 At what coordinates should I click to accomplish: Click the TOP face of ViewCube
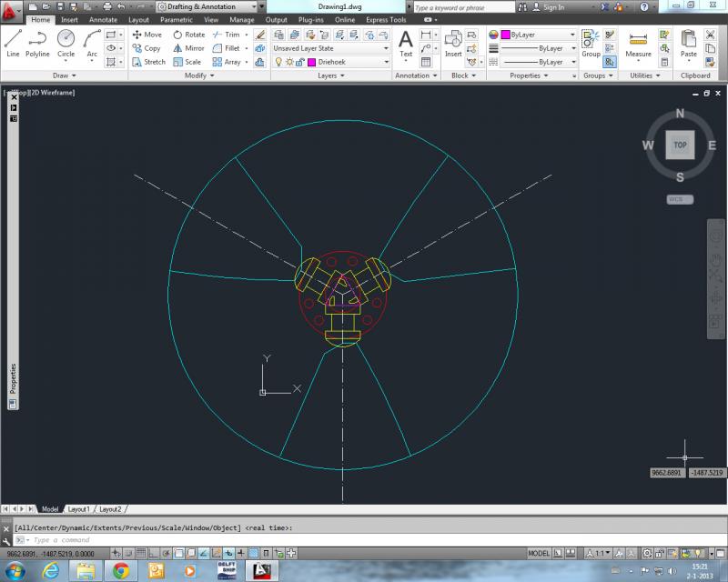point(680,145)
